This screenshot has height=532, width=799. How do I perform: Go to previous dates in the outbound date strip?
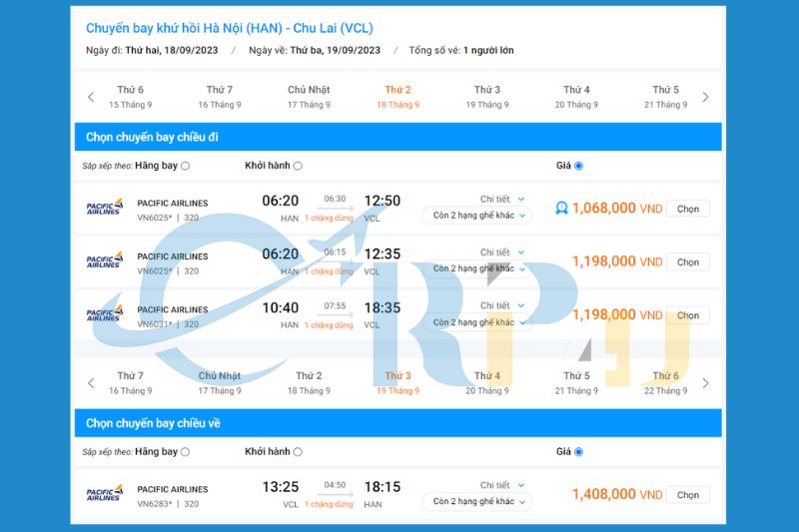[x=91, y=97]
